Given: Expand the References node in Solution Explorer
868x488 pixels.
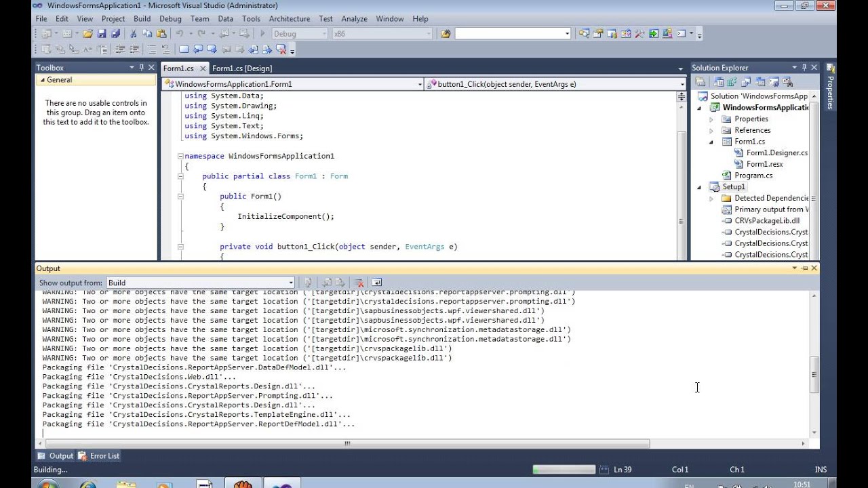Looking at the screenshot, I should coord(711,130).
